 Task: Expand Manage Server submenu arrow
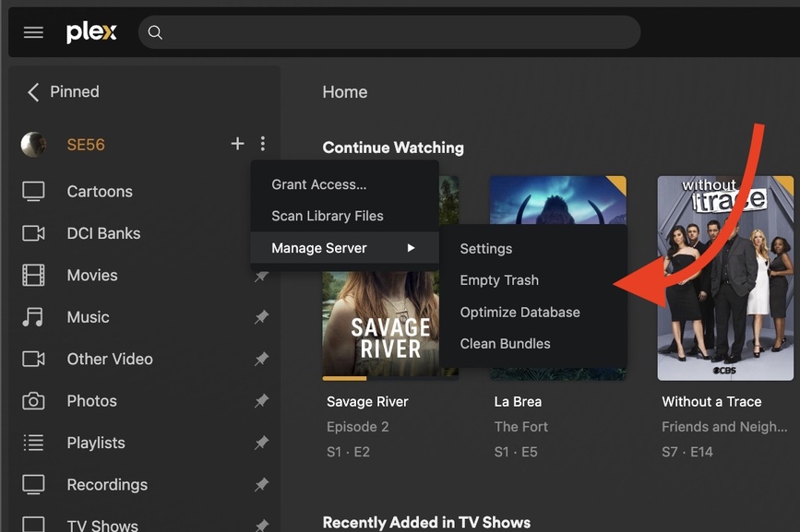(412, 248)
